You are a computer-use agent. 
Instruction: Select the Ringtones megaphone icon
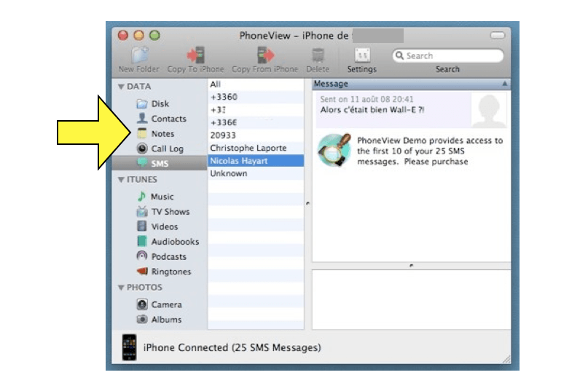coord(142,271)
